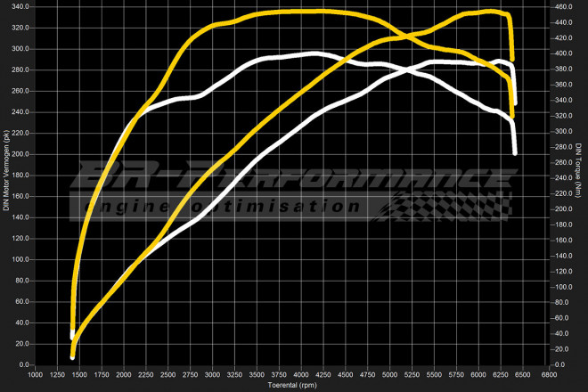Click the 340.0 label on the power axis
The image size is (588, 392).
20,6
